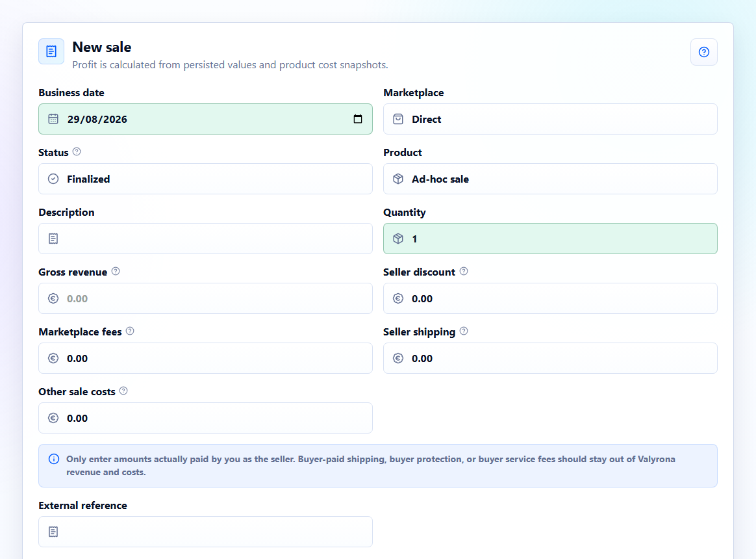Click the euro icon in Other sale costs
The image size is (756, 559).
coord(53,418)
